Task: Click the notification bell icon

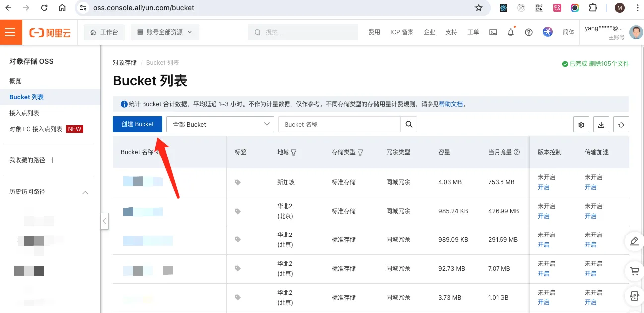Action: pyautogui.click(x=510, y=32)
